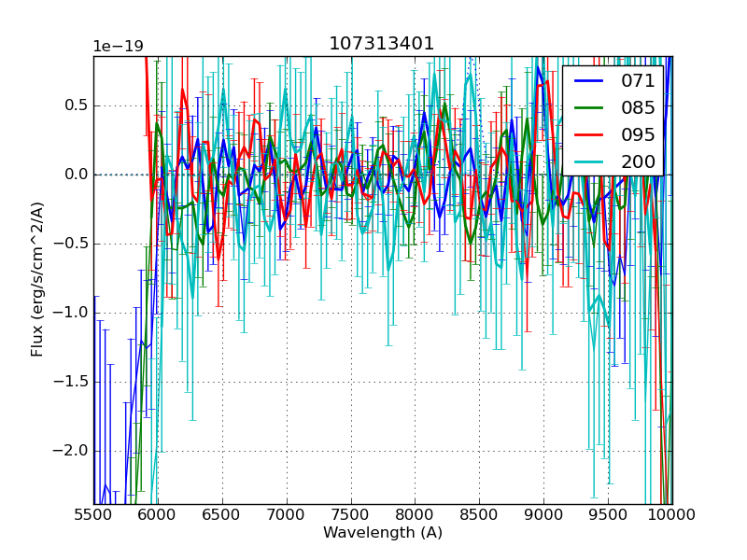The image size is (747, 560).
Task: Select the 071 legend label
Action: click(639, 80)
